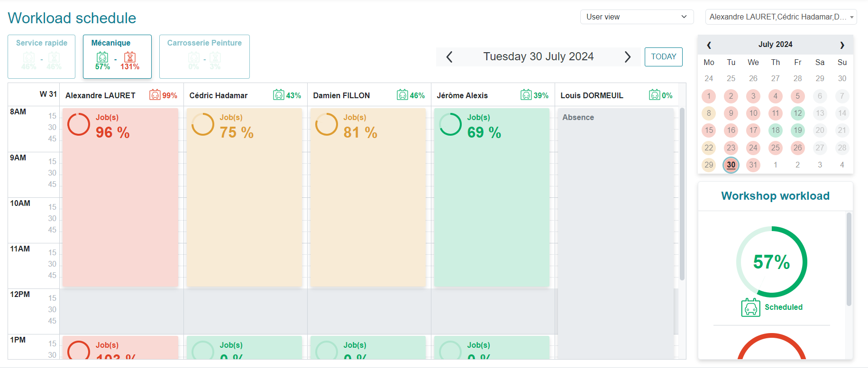Click Damien FILLON's 81% morning job ring
Viewport: 868px width, 371px height.
[327, 124]
